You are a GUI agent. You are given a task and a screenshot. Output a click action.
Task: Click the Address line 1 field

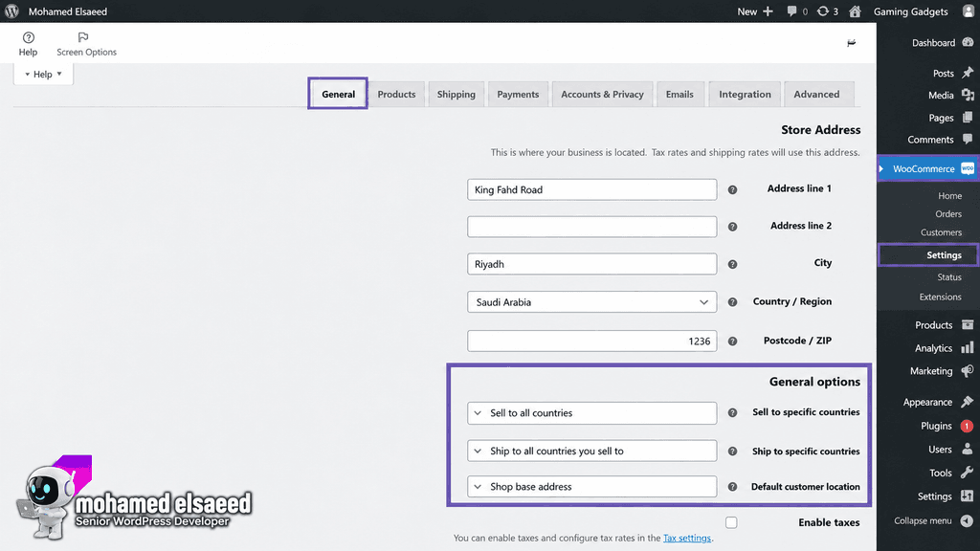591,190
